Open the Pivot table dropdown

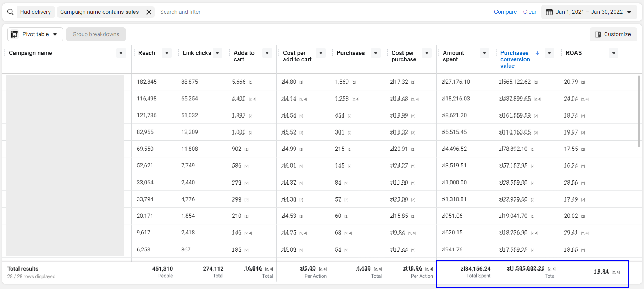pyautogui.click(x=35, y=34)
